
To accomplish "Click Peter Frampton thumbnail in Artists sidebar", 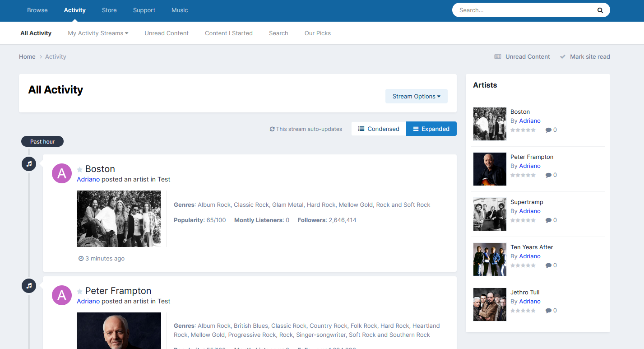I will [x=490, y=169].
